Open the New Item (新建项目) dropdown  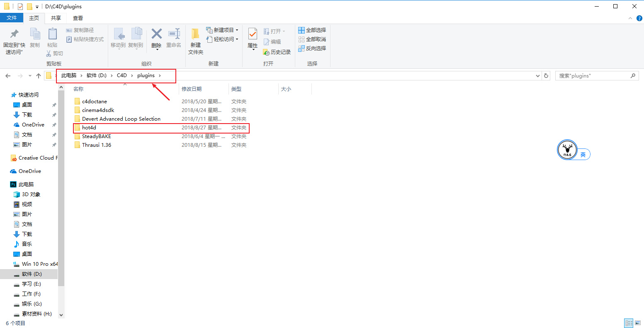pos(222,30)
